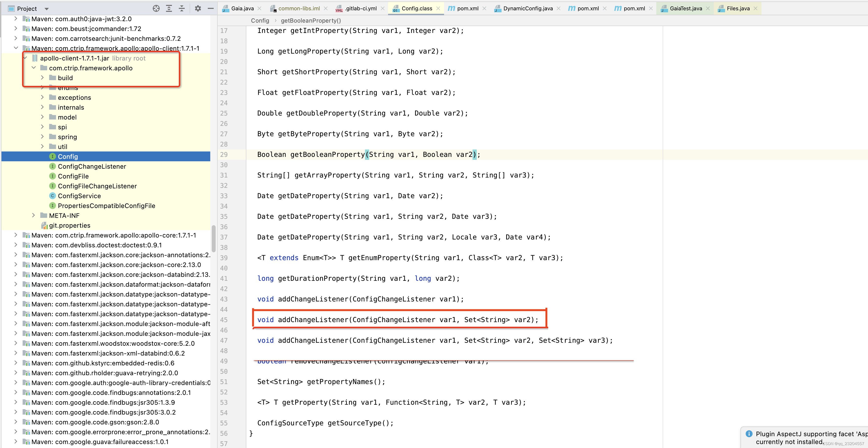Screen dimensions: 868x448
Task: Click the getBooleanProperty method declaration
Action: coord(369,154)
